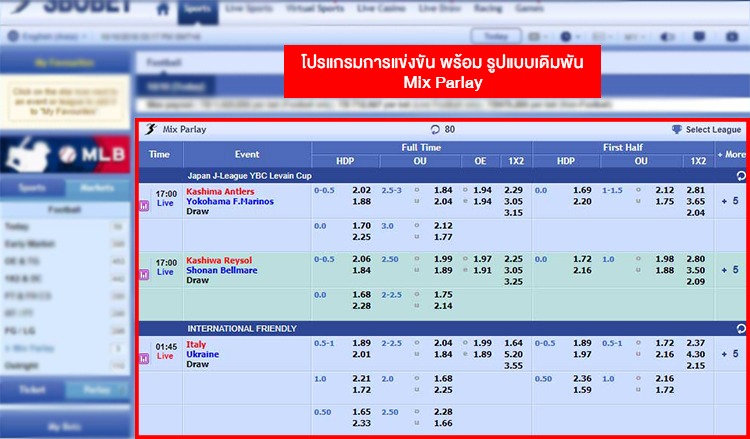Click the Select League link
Screen dimensions: 750x439
[x=713, y=130]
